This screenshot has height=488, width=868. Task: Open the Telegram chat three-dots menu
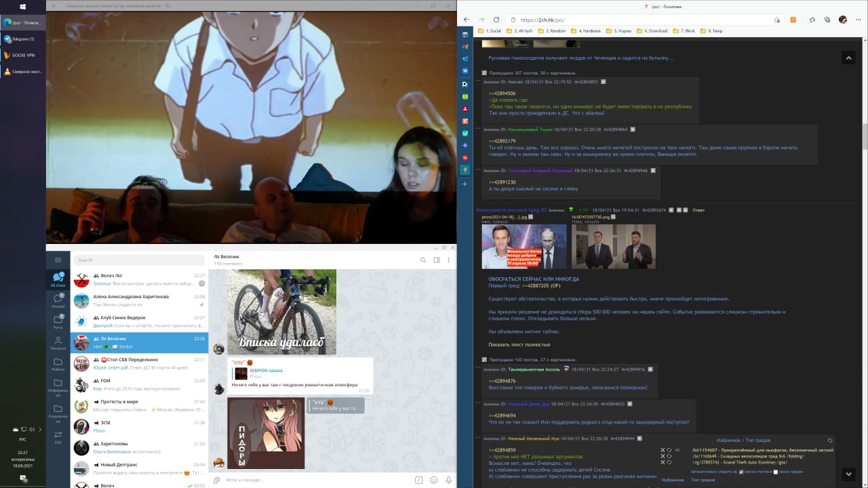click(448, 260)
